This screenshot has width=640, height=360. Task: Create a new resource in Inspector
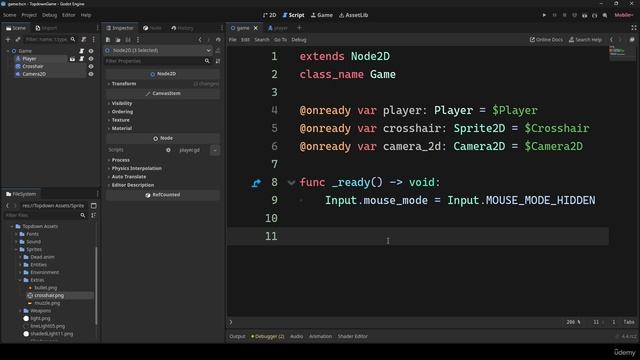point(108,40)
